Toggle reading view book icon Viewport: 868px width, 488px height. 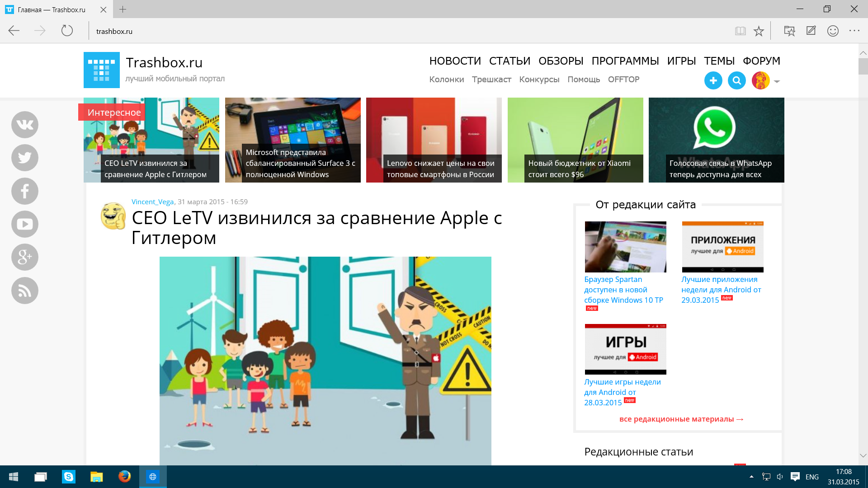(740, 31)
